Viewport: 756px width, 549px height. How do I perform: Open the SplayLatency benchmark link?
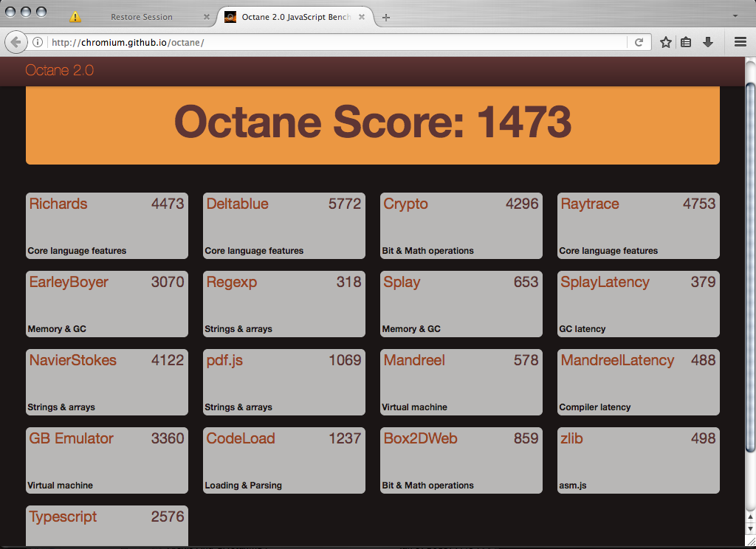[x=605, y=282]
